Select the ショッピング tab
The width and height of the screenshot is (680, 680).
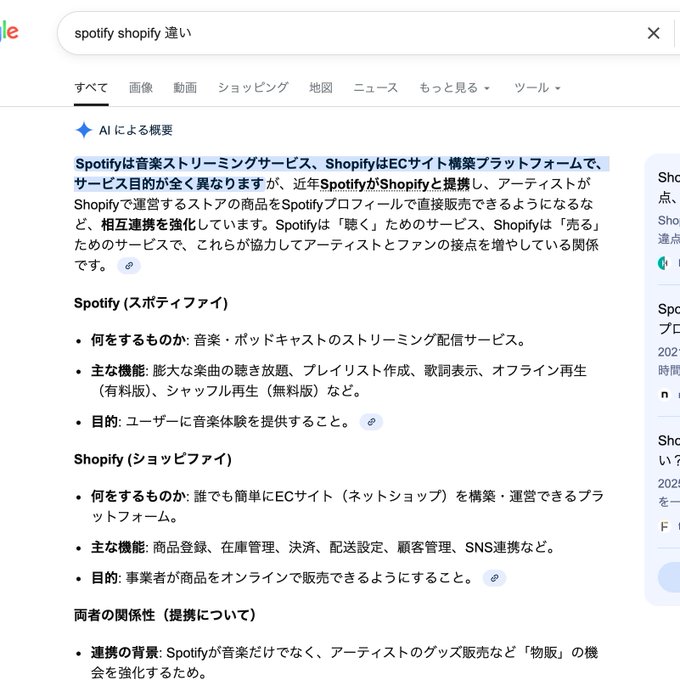[x=253, y=88]
